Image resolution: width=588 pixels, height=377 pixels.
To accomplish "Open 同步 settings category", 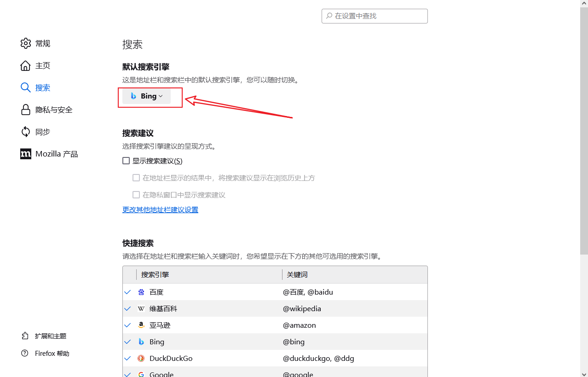I will [43, 132].
